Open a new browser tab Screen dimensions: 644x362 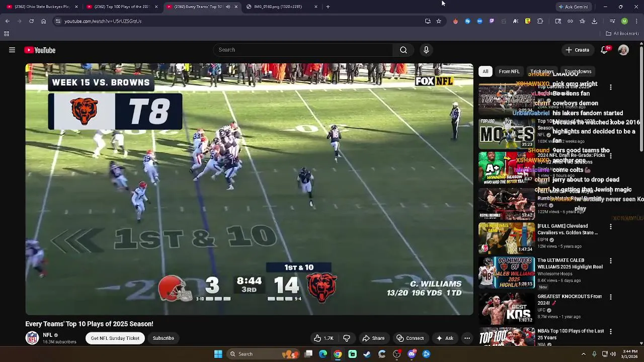coord(328,7)
